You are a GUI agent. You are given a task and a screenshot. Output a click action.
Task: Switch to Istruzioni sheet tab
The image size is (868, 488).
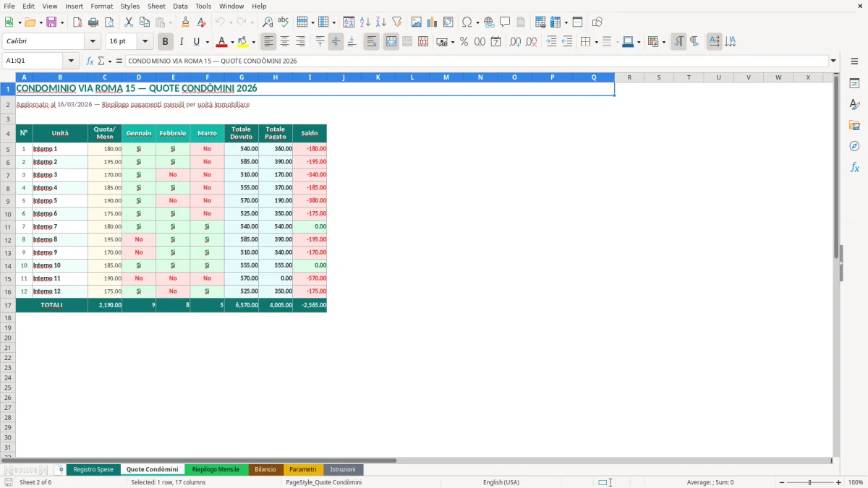(343, 469)
